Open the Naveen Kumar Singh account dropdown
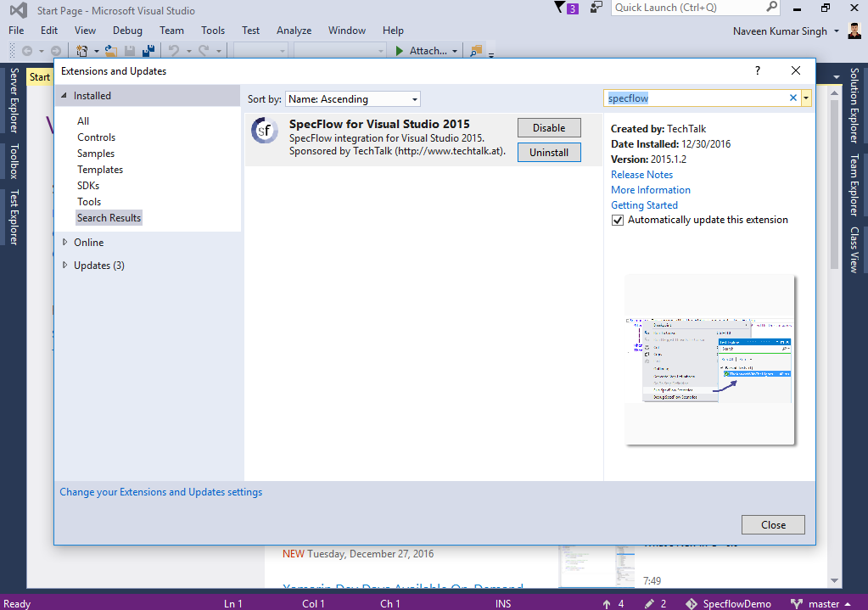 pyautogui.click(x=837, y=31)
